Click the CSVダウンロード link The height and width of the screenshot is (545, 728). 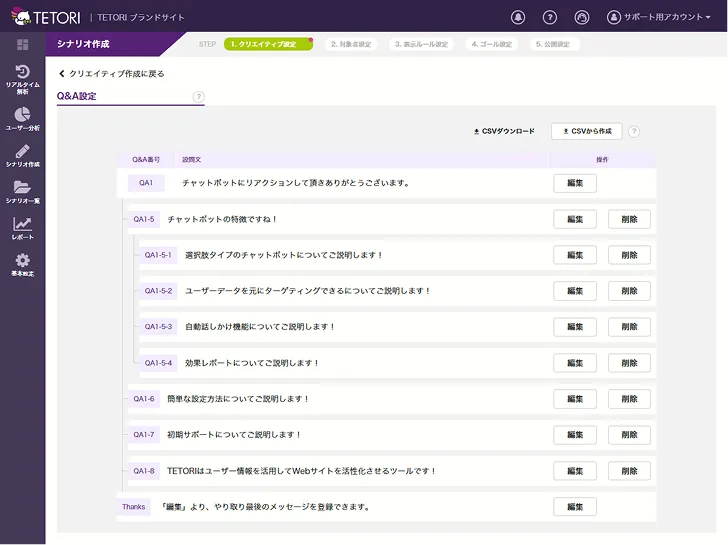pyautogui.click(x=504, y=131)
